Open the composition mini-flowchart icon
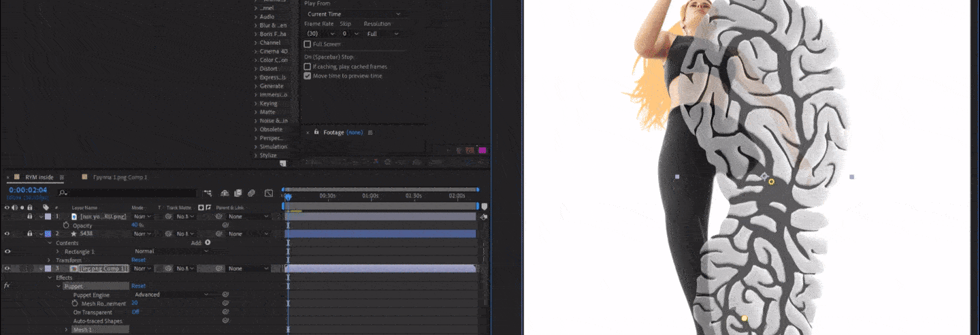This screenshot has height=335, width=980. (x=207, y=193)
